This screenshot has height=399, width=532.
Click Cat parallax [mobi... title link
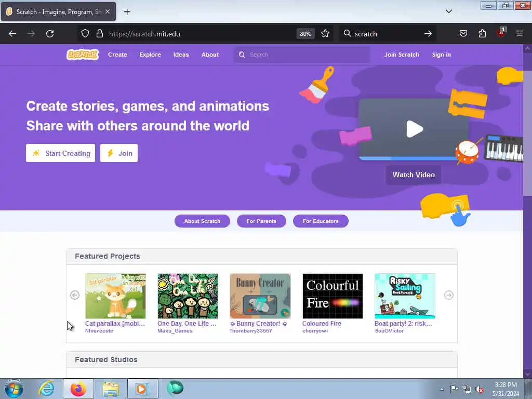(115, 324)
